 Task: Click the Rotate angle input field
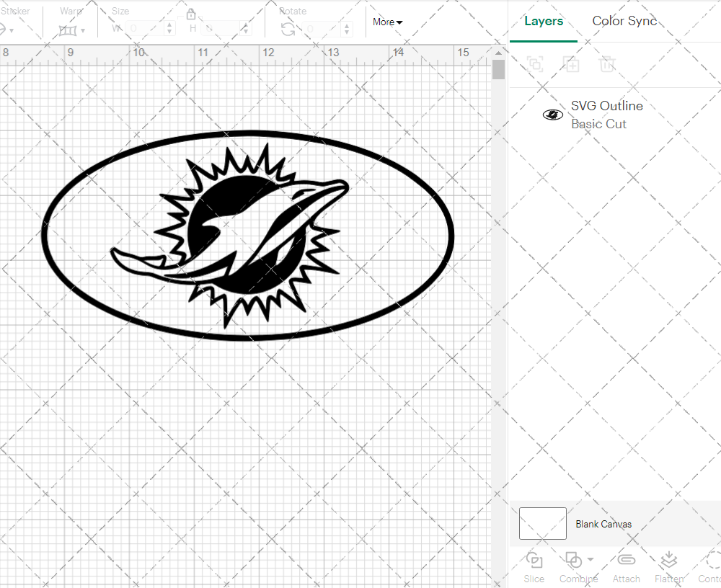point(322,29)
